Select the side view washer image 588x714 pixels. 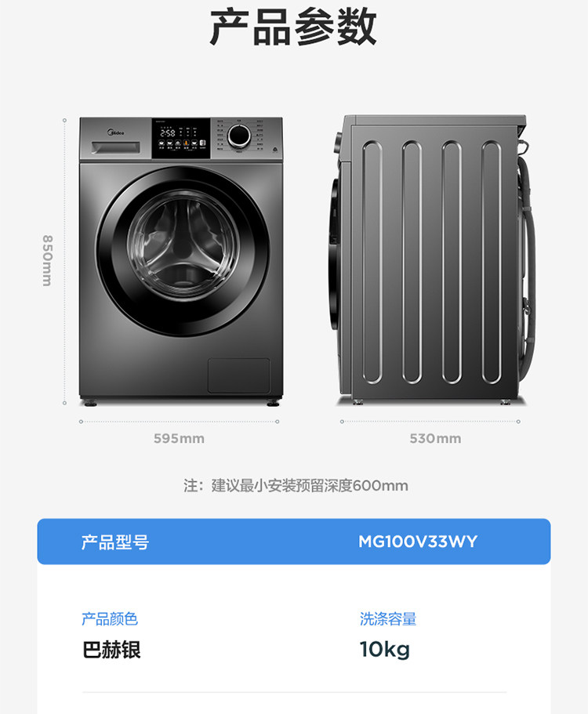click(432, 260)
